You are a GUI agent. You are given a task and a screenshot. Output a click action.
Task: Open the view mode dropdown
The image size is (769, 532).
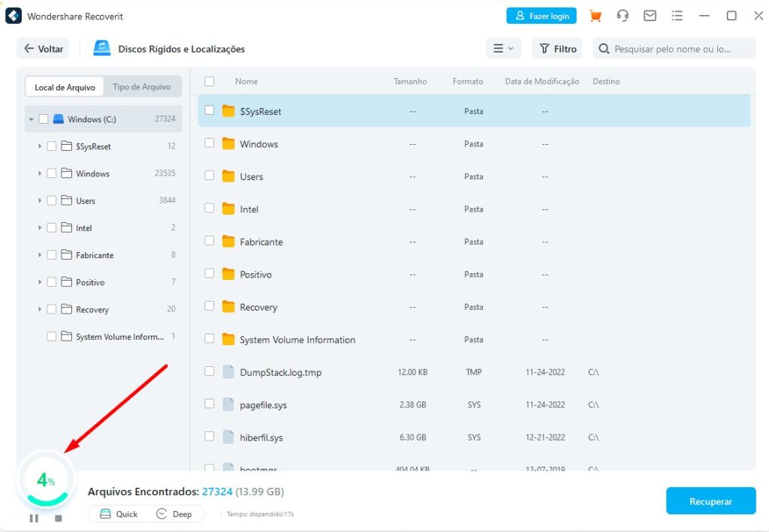[503, 49]
